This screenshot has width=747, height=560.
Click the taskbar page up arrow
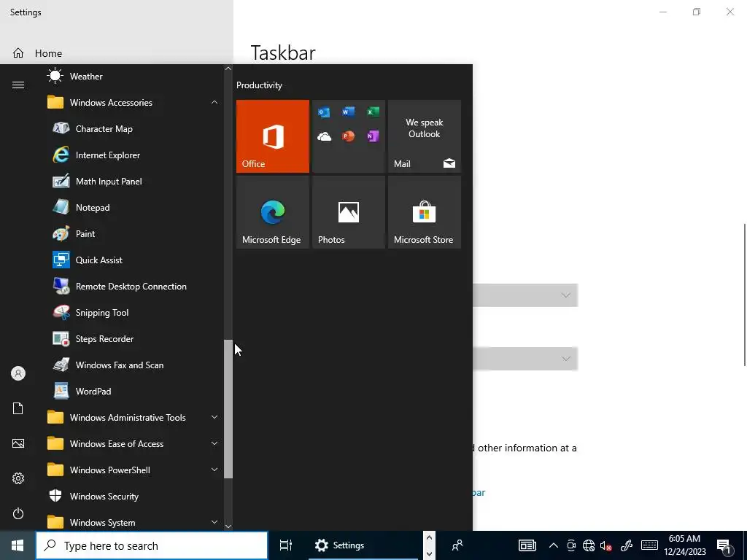pos(429,538)
